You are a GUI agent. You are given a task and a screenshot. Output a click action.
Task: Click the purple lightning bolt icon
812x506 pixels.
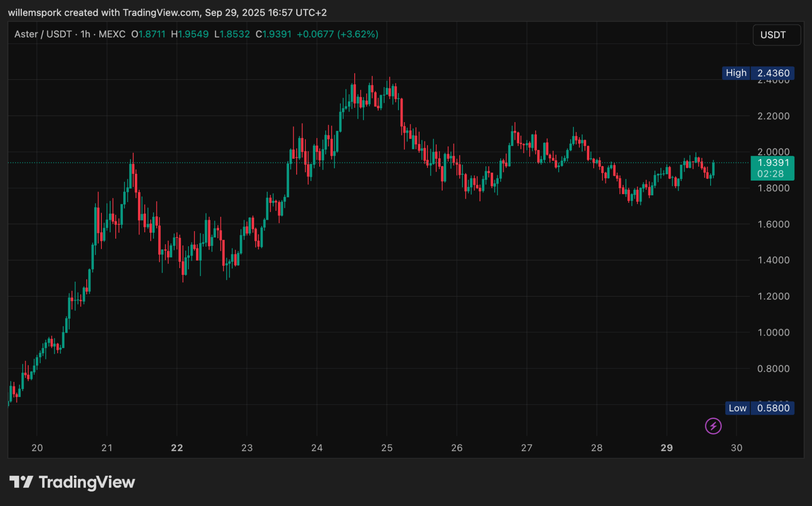coord(713,426)
